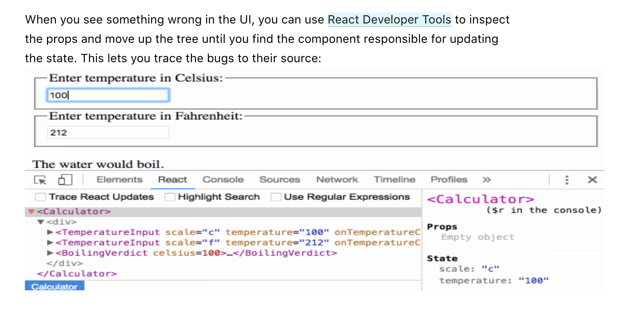Expand the BoilingVerdict component node
Viewport: 644px width, 320px height.
tap(49, 253)
